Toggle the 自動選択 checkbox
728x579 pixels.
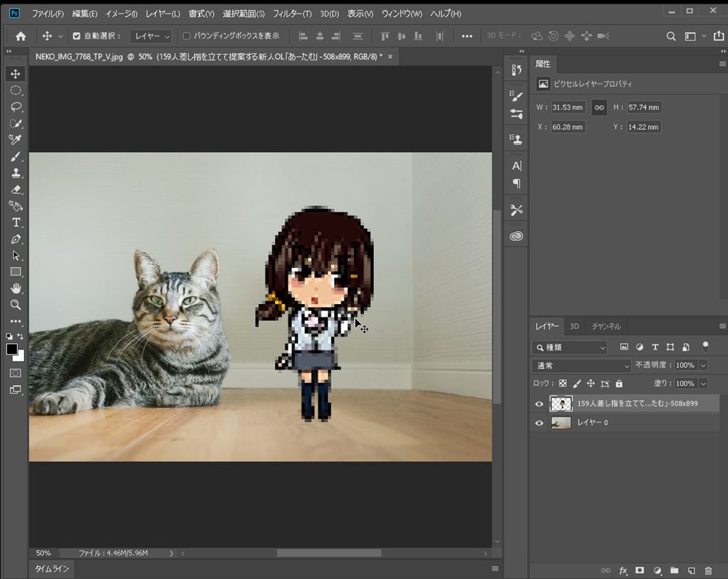point(77,36)
